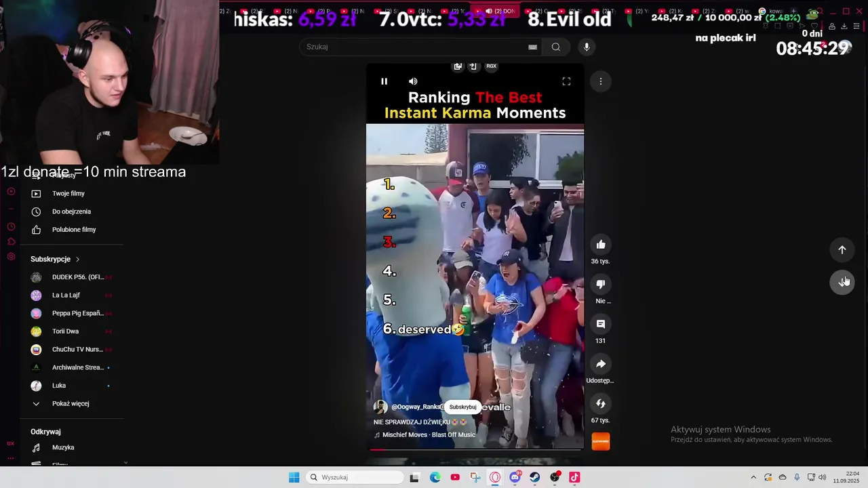Open TikTok from the taskbar
This screenshot has width=868, height=488.
pos(574,477)
